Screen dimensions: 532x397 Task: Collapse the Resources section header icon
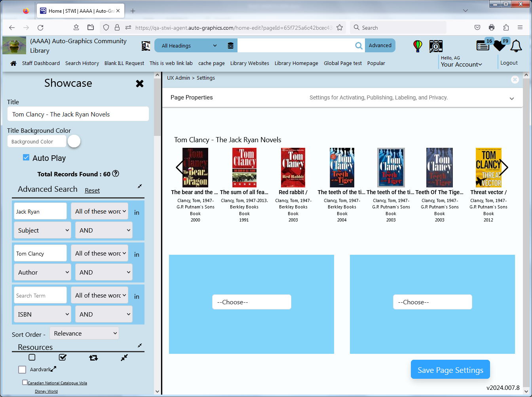click(x=140, y=345)
